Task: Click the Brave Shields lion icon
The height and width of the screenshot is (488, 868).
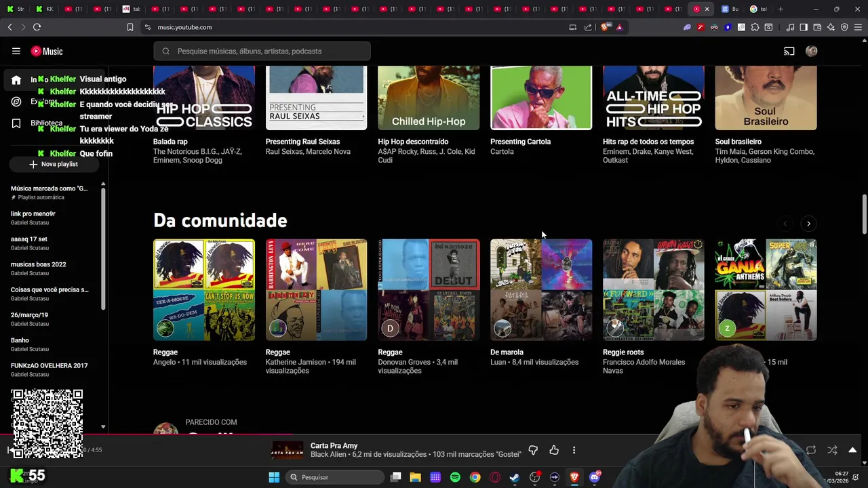Action: [x=605, y=27]
